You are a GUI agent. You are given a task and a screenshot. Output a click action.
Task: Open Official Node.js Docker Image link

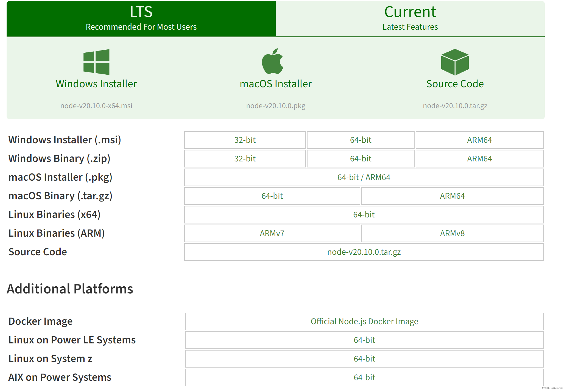pos(364,321)
